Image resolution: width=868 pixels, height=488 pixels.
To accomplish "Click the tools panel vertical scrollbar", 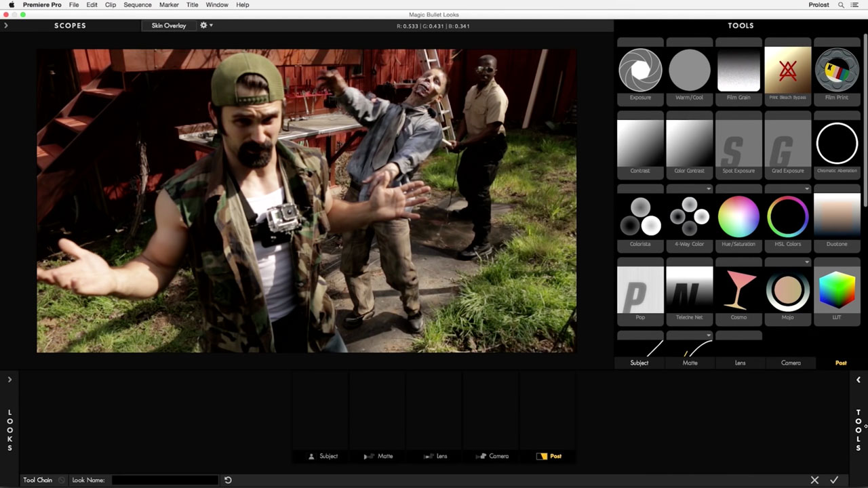I will tap(865, 122).
